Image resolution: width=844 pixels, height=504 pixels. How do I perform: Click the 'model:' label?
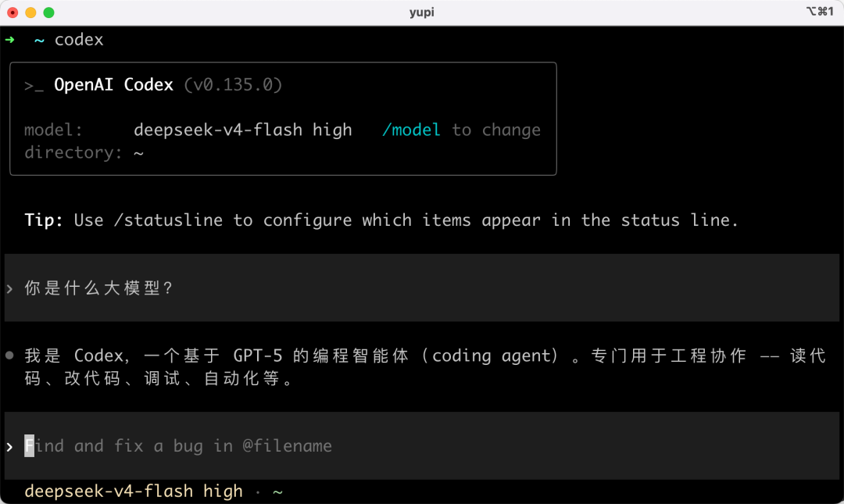point(53,130)
